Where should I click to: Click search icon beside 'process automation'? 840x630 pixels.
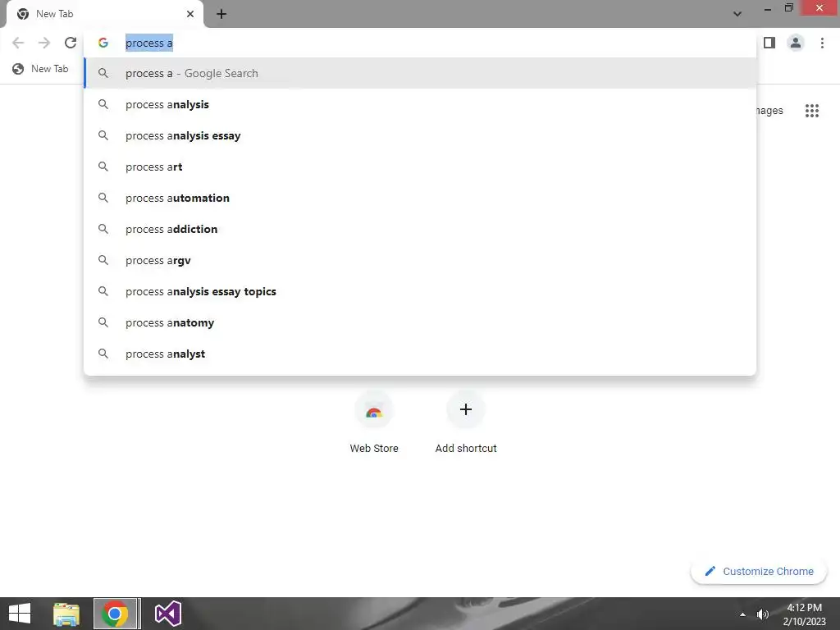(x=103, y=198)
